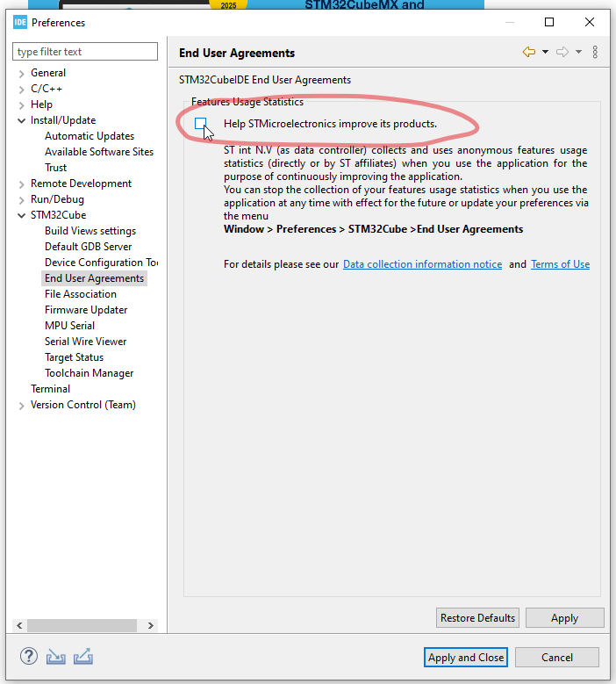This screenshot has height=684, width=616.
Task: Open File Association page
Action: click(x=81, y=294)
